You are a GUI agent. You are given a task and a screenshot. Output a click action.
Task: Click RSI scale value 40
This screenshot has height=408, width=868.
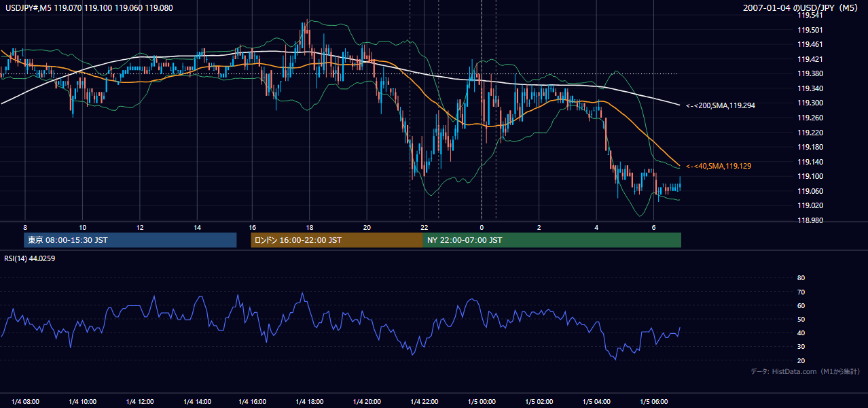pyautogui.click(x=801, y=333)
